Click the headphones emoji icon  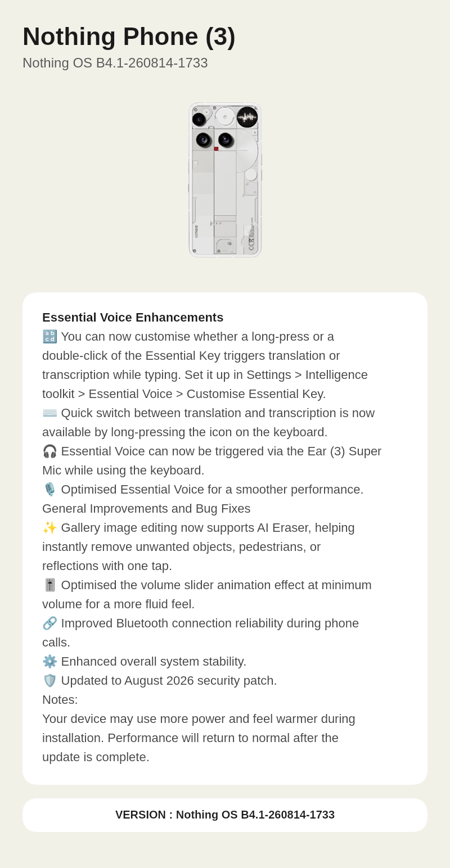point(49,451)
